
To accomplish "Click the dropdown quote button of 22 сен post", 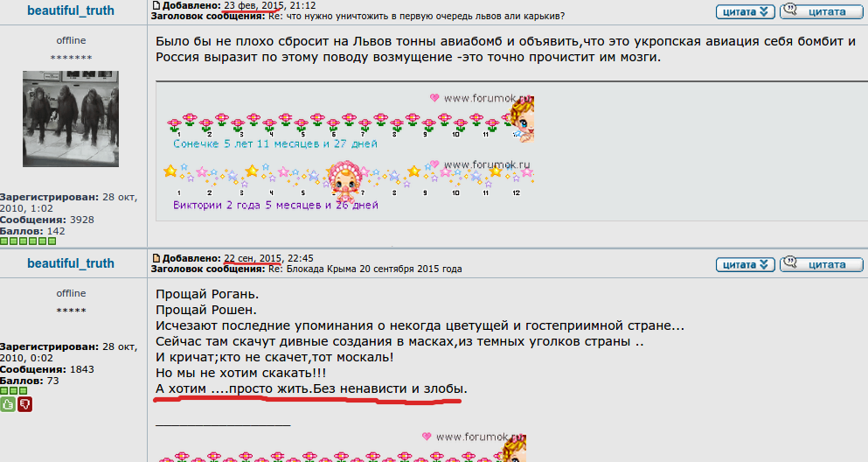I will coord(745,265).
